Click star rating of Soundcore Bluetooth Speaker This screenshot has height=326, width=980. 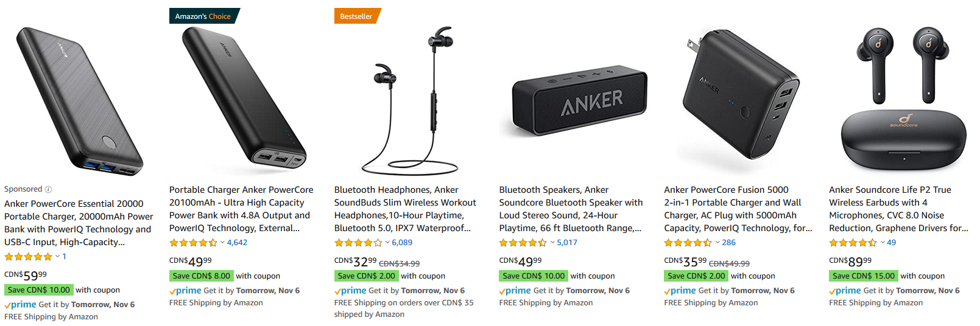(523, 243)
